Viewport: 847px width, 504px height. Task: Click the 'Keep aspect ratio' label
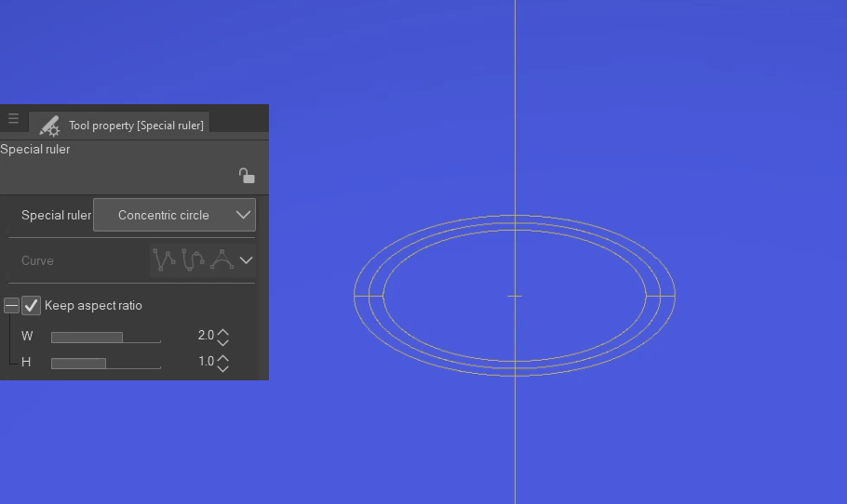pos(93,305)
